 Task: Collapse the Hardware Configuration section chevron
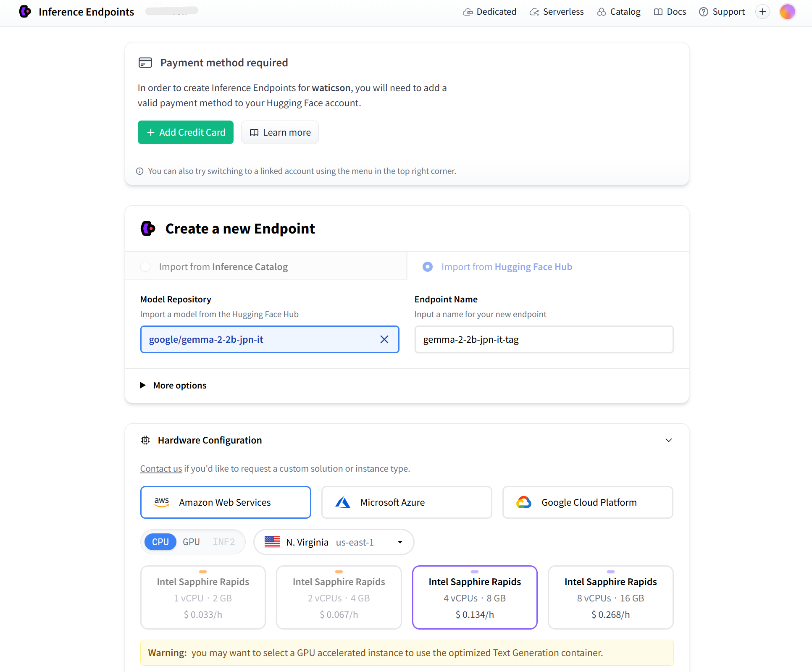tap(668, 440)
